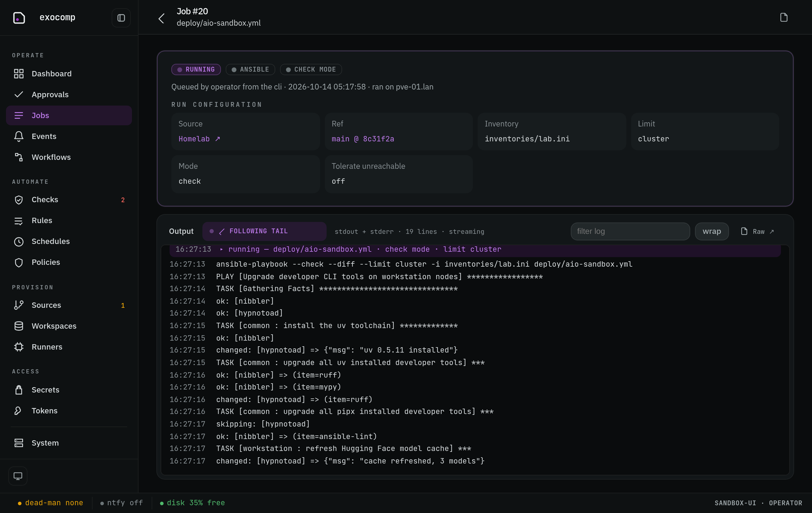
Task: Open the Homelab source link
Action: point(199,139)
